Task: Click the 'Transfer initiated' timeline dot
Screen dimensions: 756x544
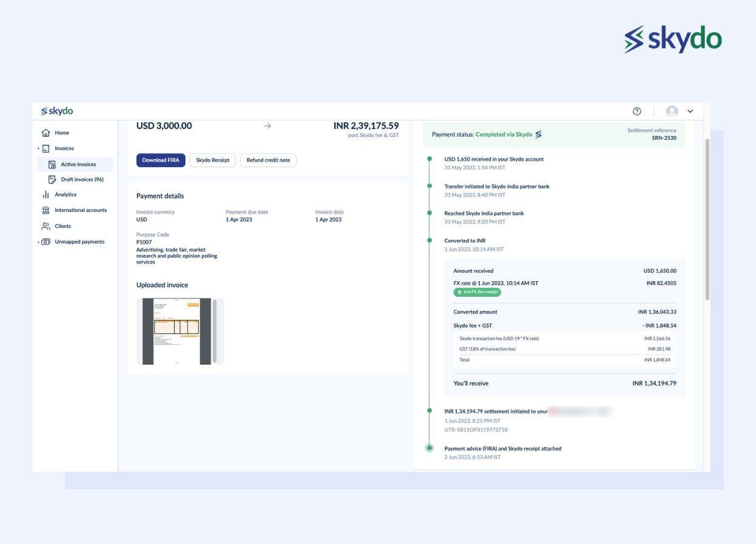Action: pos(430,186)
